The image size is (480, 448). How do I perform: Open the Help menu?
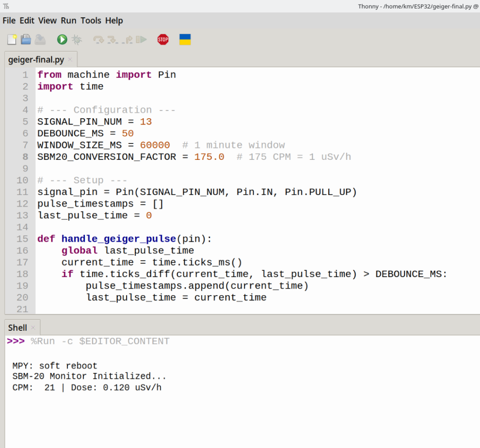click(x=114, y=21)
